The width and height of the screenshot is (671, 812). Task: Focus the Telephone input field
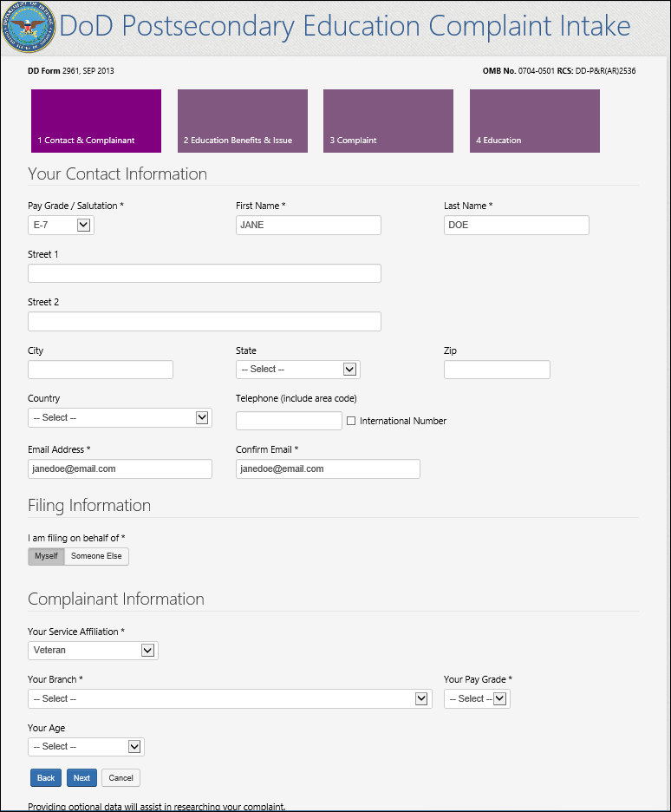pos(289,421)
